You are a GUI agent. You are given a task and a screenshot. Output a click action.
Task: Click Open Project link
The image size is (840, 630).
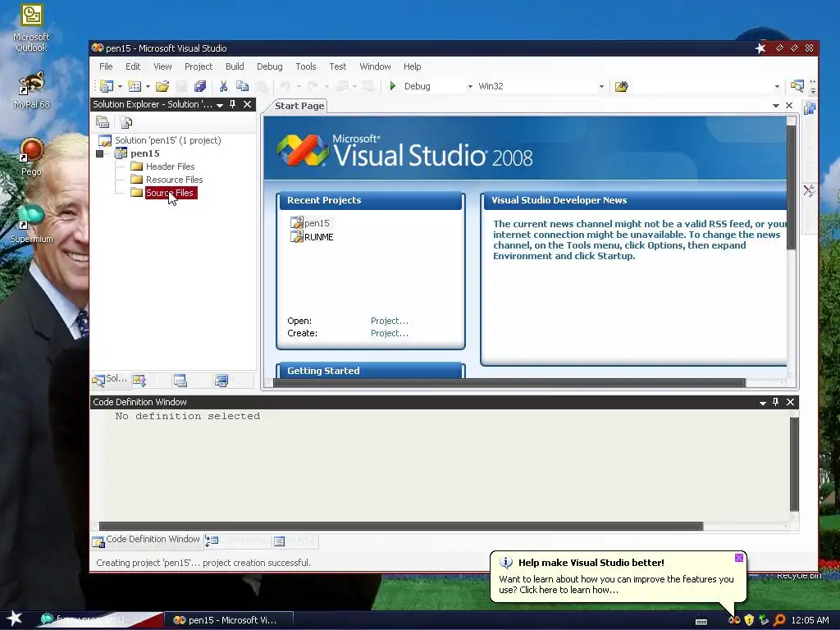click(x=390, y=321)
